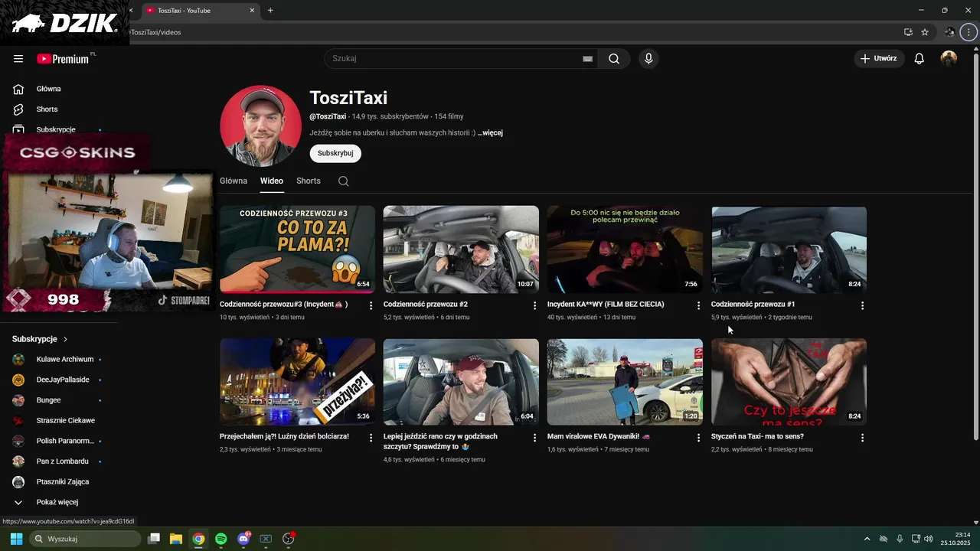Screen dimensions: 980x551
Task: Show hidden system tray icons
Action: 867,539
